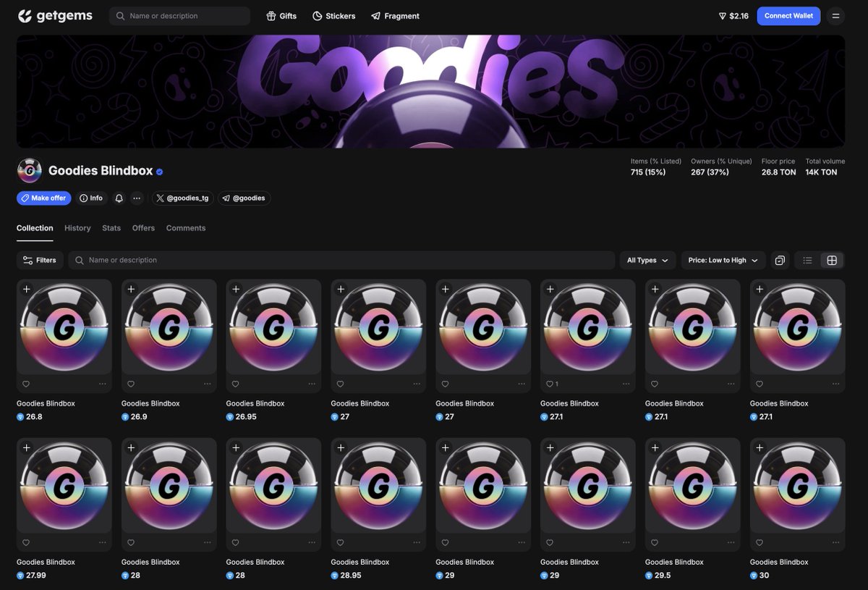Add the 26.9 TON Blindbox with plus icon
This screenshot has width=868, height=590.
[131, 289]
